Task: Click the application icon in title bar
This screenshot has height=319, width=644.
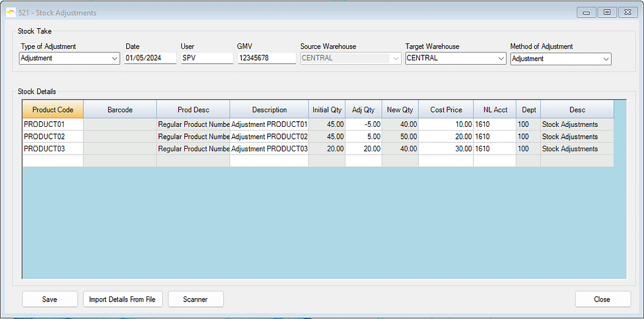Action: (x=10, y=13)
